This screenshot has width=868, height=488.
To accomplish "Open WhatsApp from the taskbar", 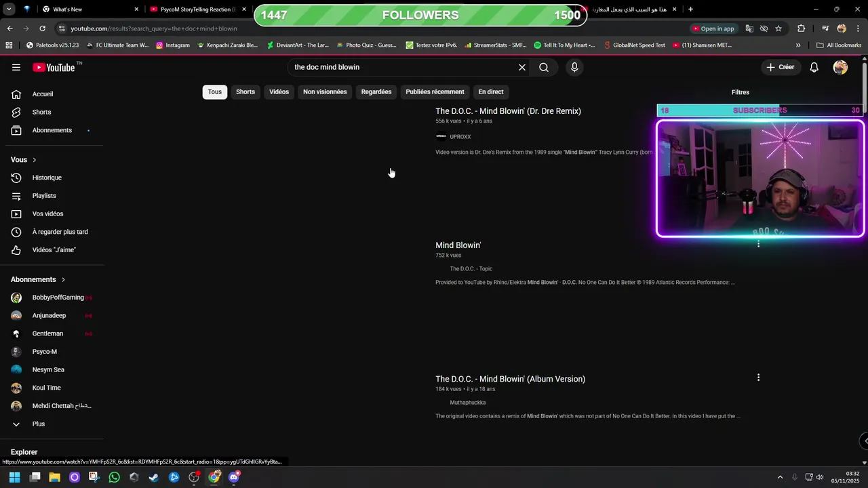I will [x=114, y=477].
